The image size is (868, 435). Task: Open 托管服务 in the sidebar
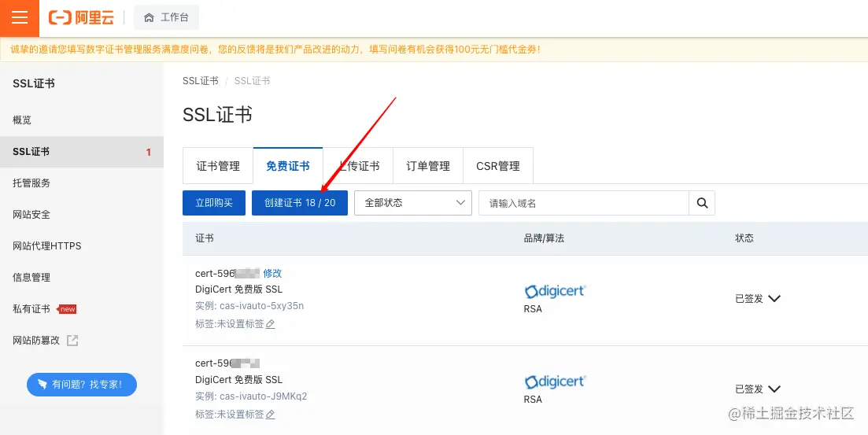coord(31,182)
